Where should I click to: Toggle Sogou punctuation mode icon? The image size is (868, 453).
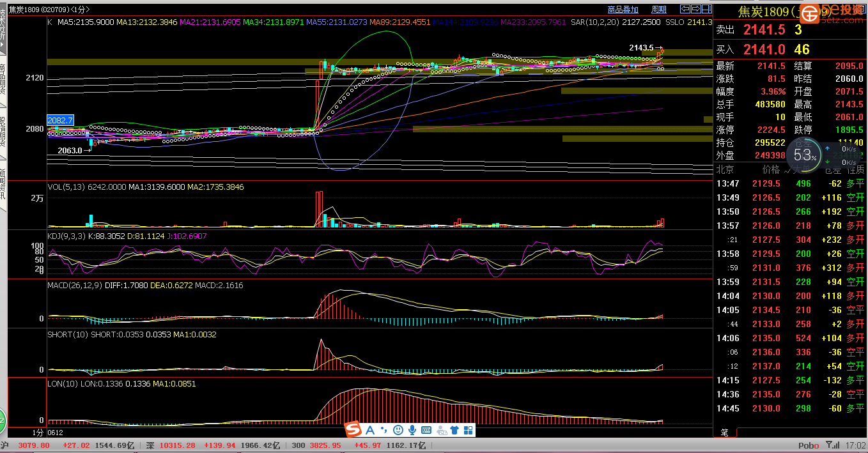coord(384,430)
